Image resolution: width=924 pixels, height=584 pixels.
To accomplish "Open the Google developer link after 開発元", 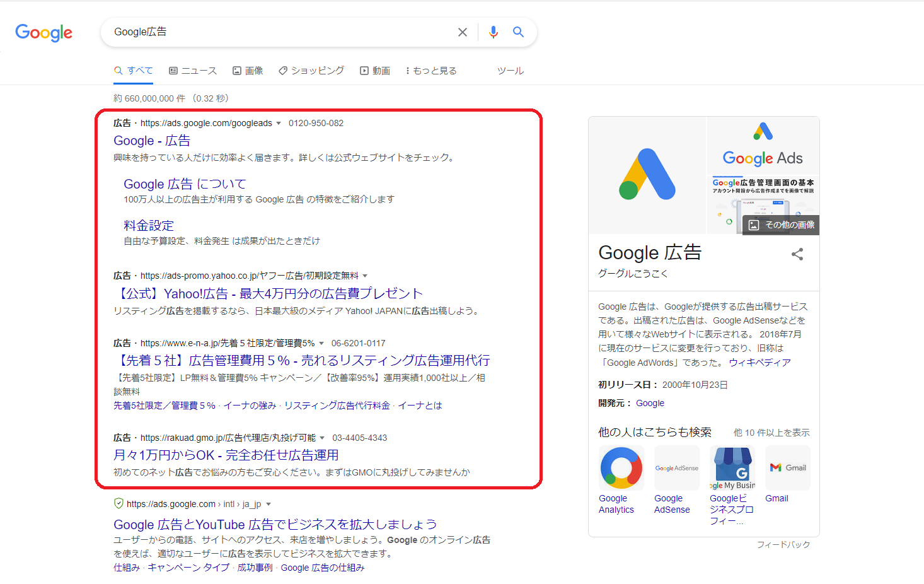I will pyautogui.click(x=650, y=403).
